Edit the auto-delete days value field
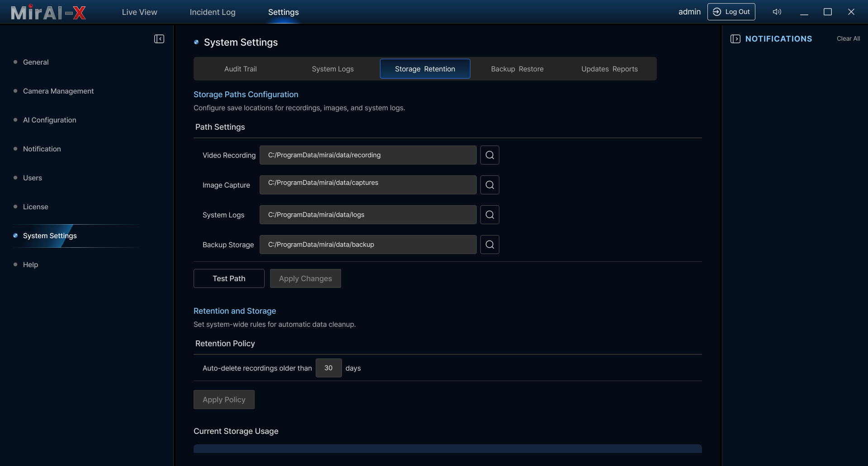 329,368
